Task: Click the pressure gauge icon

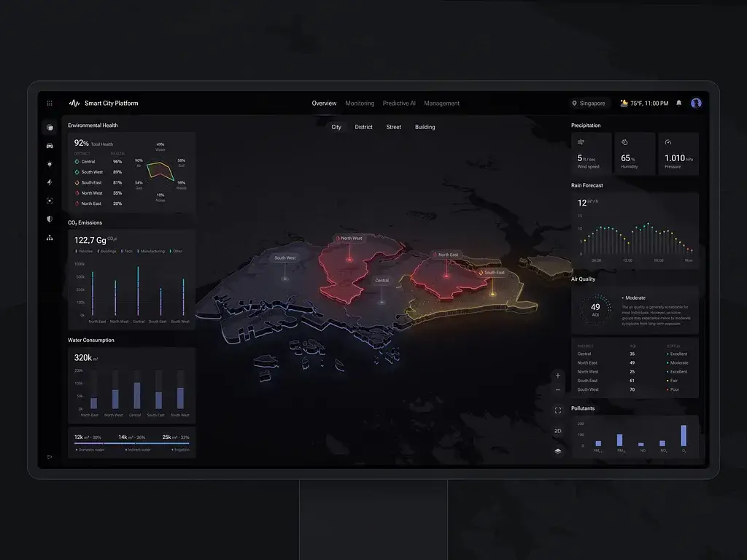Action: [x=668, y=142]
